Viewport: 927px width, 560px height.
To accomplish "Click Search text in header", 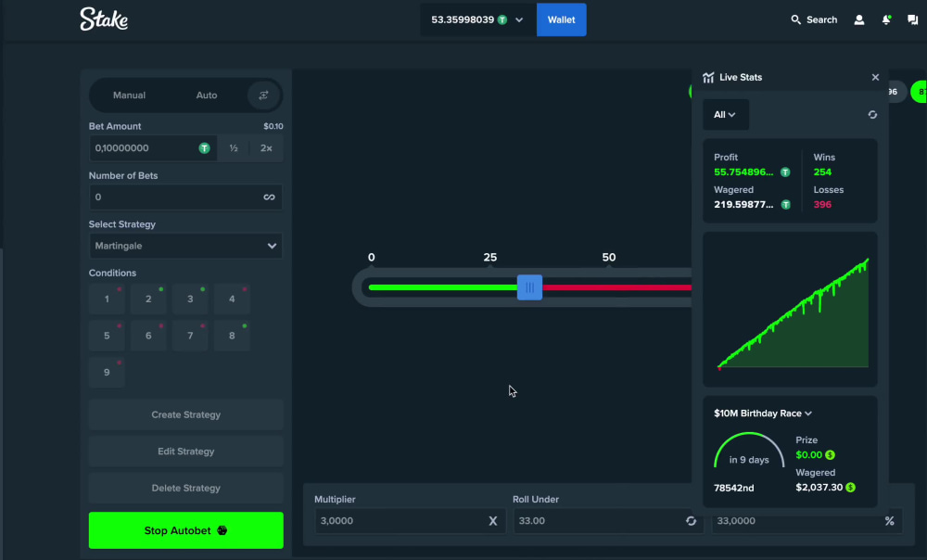I will click(821, 19).
